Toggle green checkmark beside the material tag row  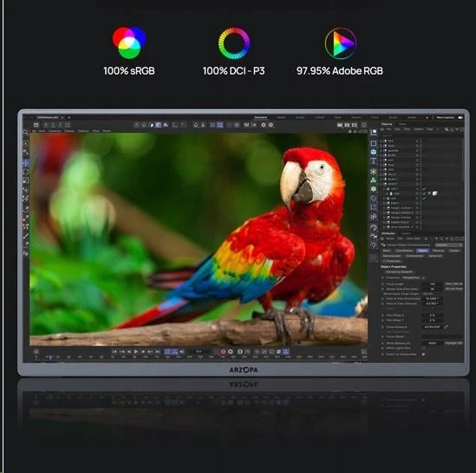[x=424, y=194]
